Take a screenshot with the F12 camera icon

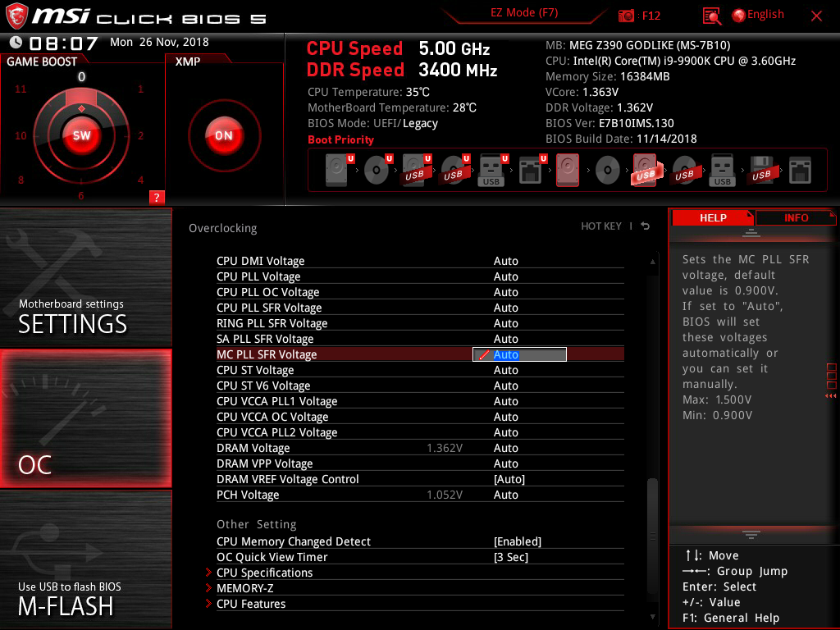627,16
